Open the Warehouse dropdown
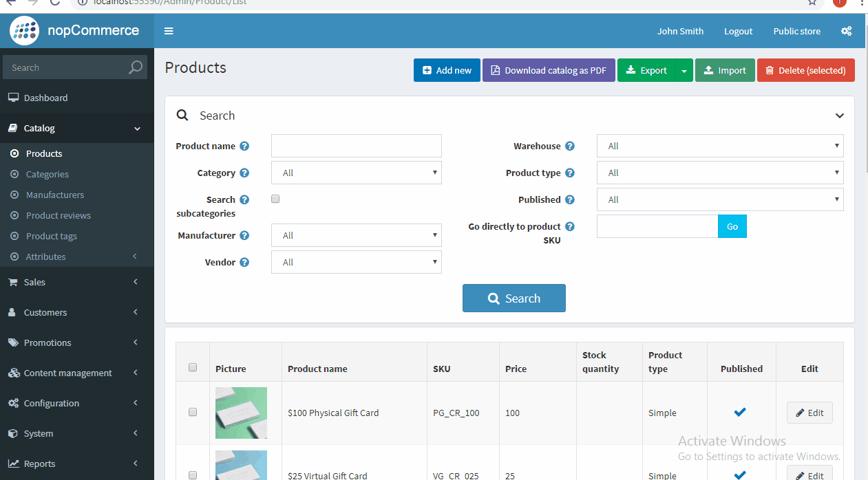 (720, 146)
